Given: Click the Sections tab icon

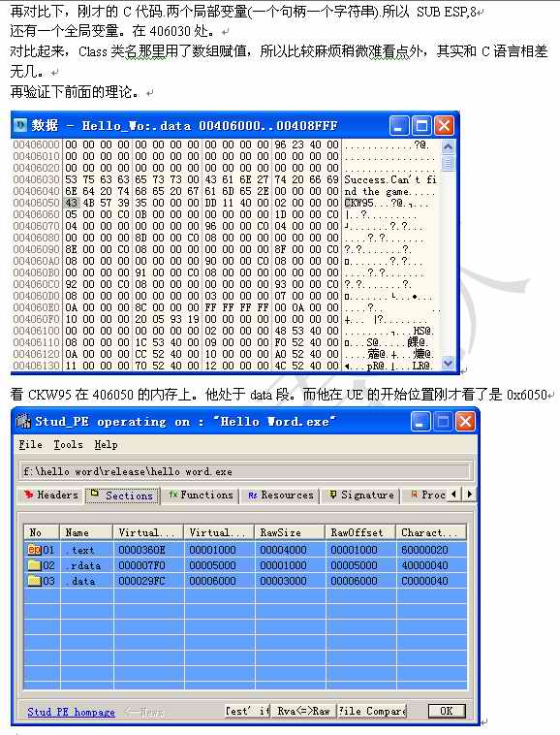Looking at the screenshot, I should click(95, 494).
